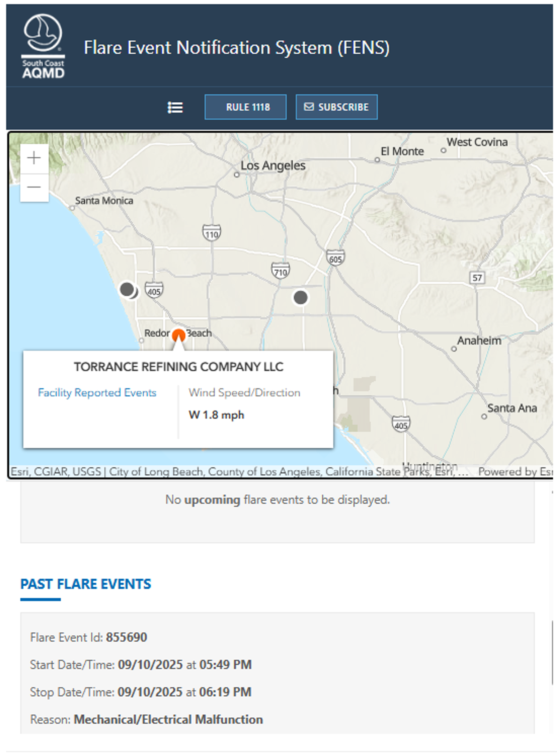Viewport: 557px width, 756px height.
Task: Click the Los Angeles map label
Action: [273, 165]
